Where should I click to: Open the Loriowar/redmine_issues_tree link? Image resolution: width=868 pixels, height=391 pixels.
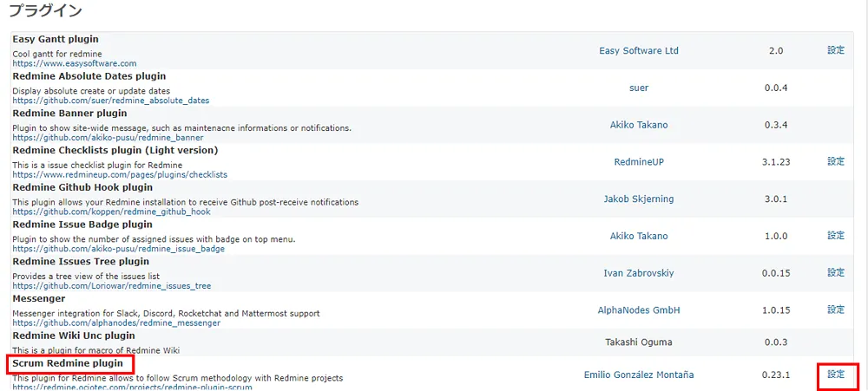[x=111, y=286]
